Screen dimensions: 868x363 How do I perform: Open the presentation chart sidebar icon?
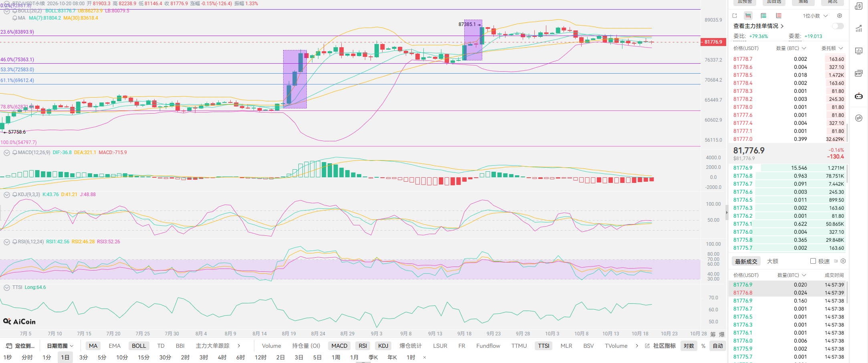click(x=859, y=51)
